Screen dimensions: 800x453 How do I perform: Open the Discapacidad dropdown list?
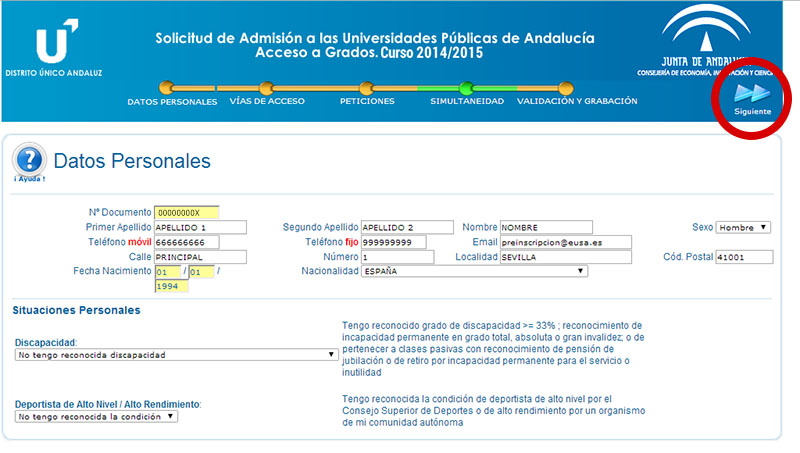click(x=176, y=354)
